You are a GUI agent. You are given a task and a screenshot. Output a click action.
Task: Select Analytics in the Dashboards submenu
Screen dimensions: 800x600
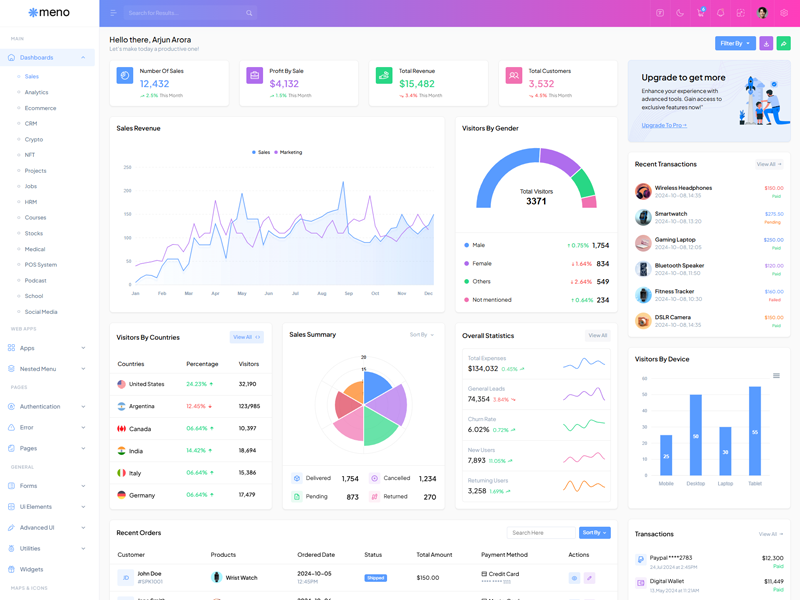[36, 92]
